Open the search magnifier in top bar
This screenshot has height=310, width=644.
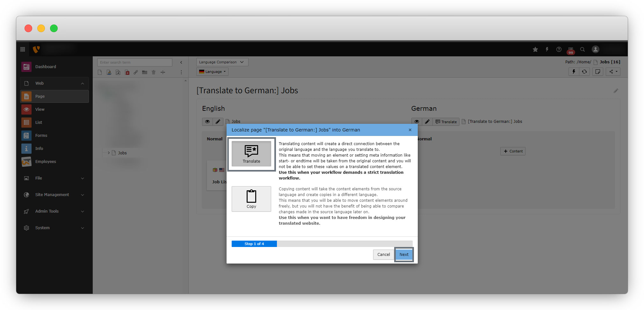click(x=582, y=49)
